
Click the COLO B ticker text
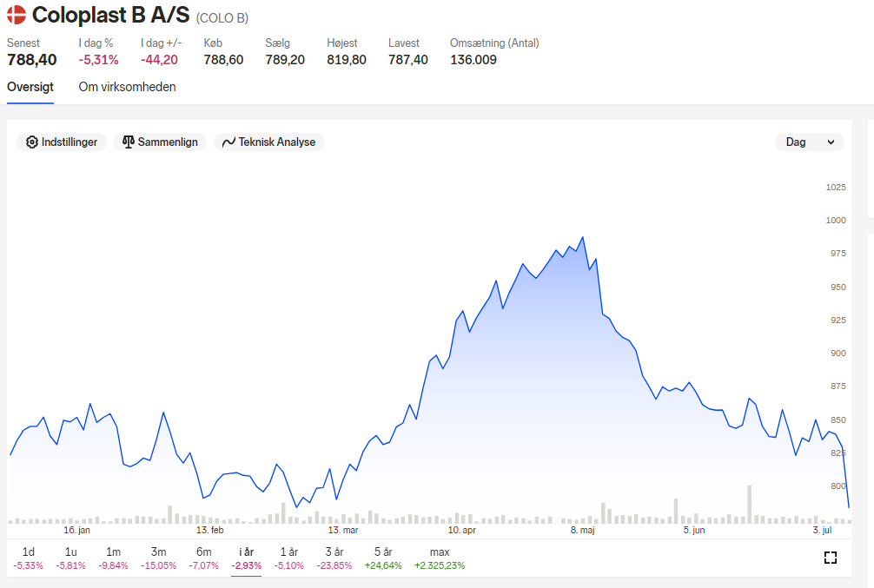pos(222,18)
